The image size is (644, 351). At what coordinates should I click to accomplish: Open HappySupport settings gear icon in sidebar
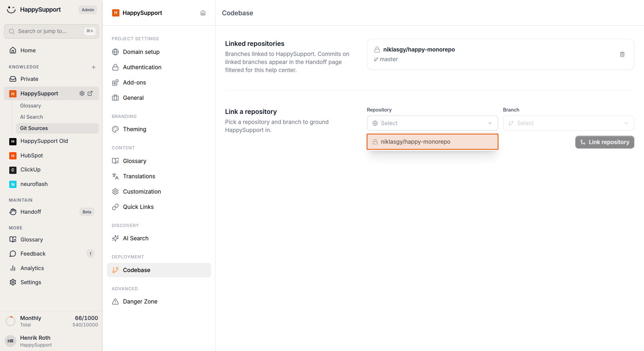click(82, 93)
